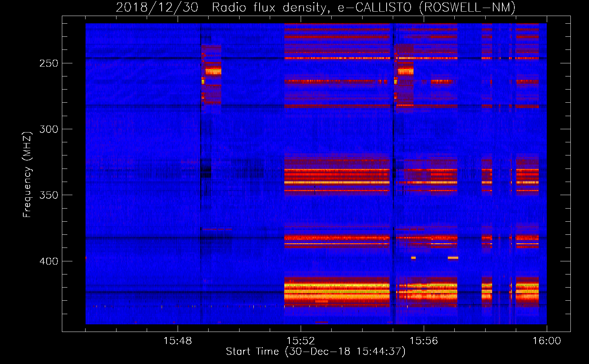Click the 350 frequency tick label
589x364 pixels.
[x=49, y=195]
